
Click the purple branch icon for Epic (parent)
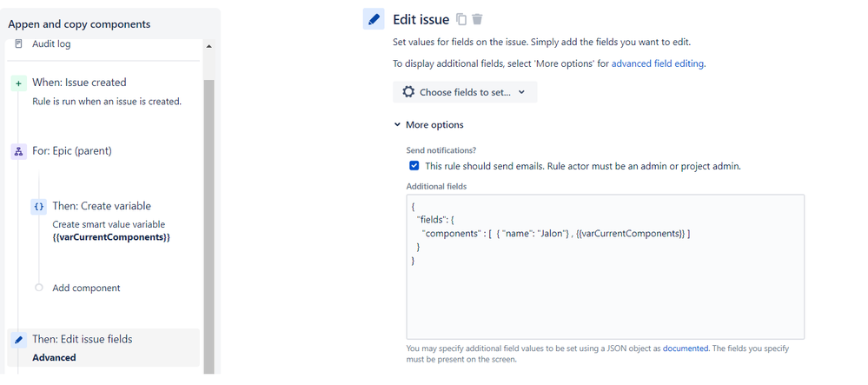19,151
